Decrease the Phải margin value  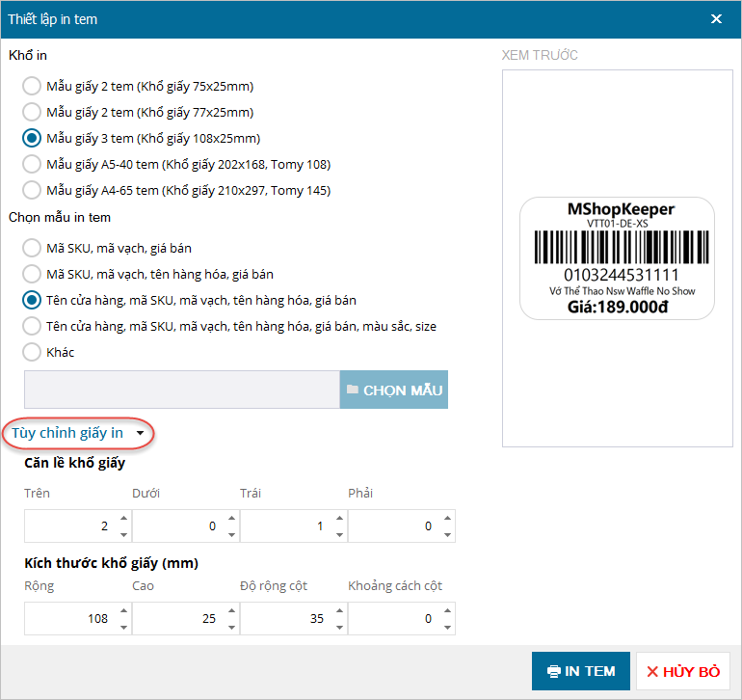447,533
